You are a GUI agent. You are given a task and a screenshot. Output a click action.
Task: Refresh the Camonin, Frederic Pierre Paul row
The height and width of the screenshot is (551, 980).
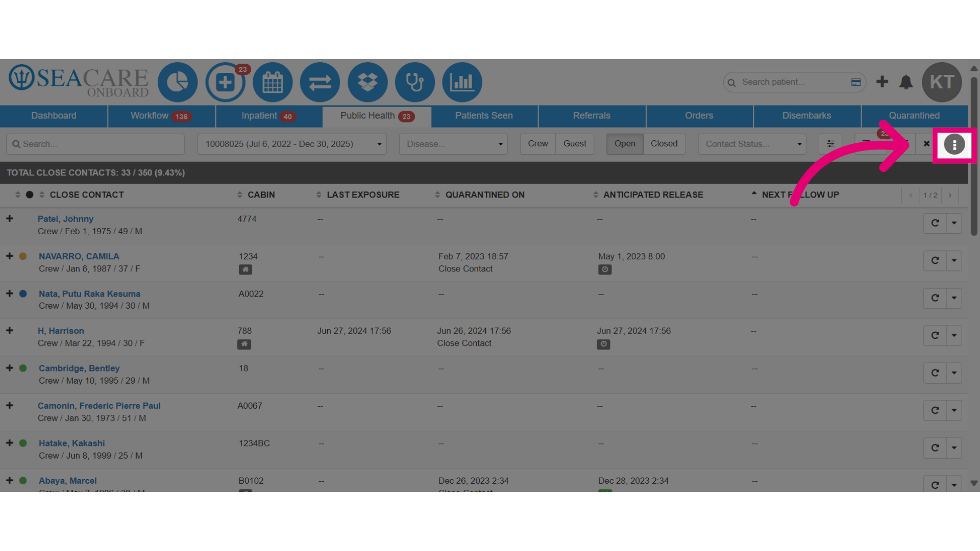click(935, 411)
